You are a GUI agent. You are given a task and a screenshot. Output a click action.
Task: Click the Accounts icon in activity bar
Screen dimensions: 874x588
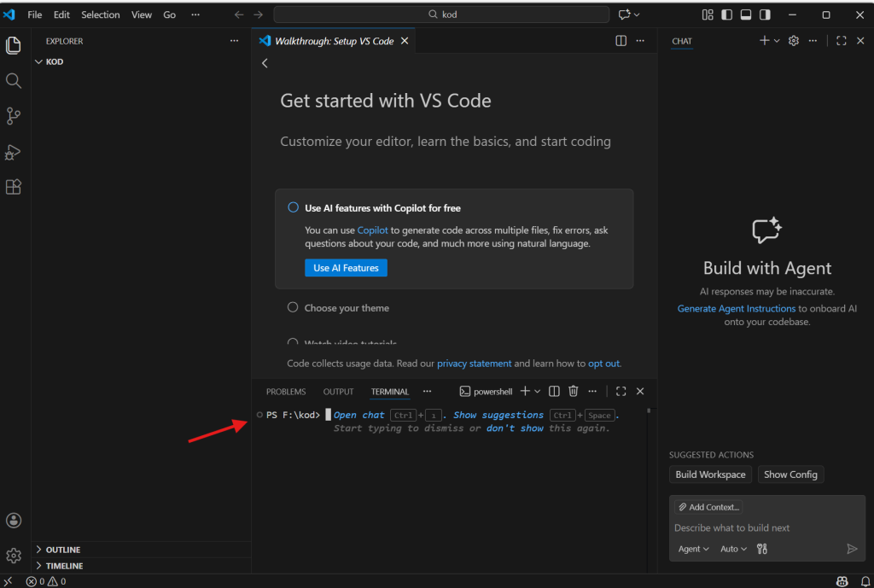[14, 521]
